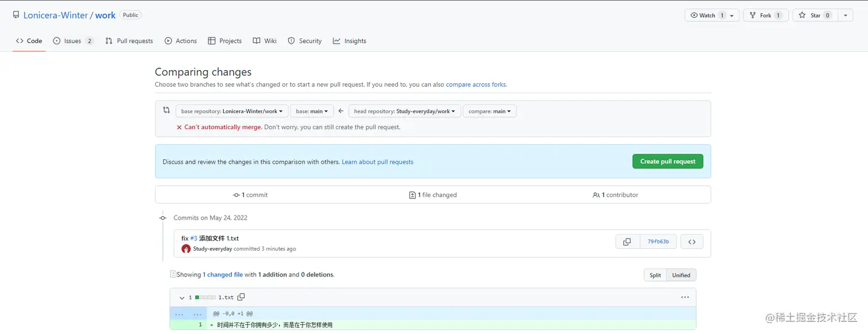Open the 1.txt diff options menu
The width and height of the screenshot is (868, 334).
[x=685, y=297]
